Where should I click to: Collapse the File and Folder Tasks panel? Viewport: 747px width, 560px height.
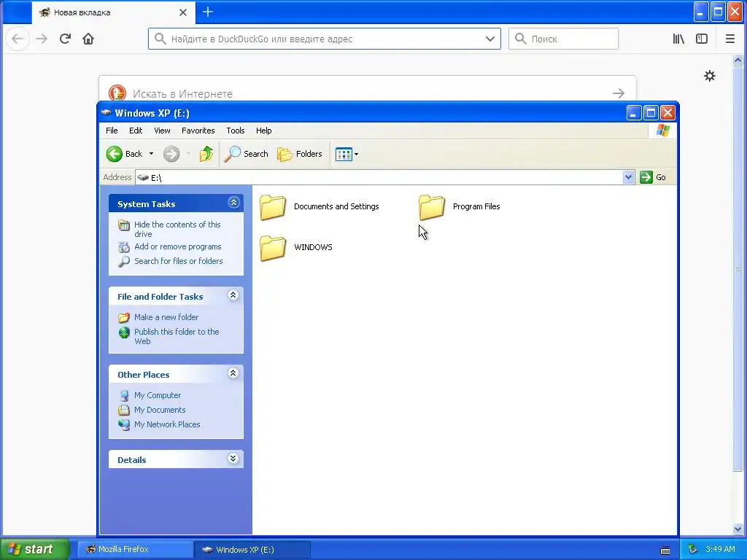pos(233,295)
